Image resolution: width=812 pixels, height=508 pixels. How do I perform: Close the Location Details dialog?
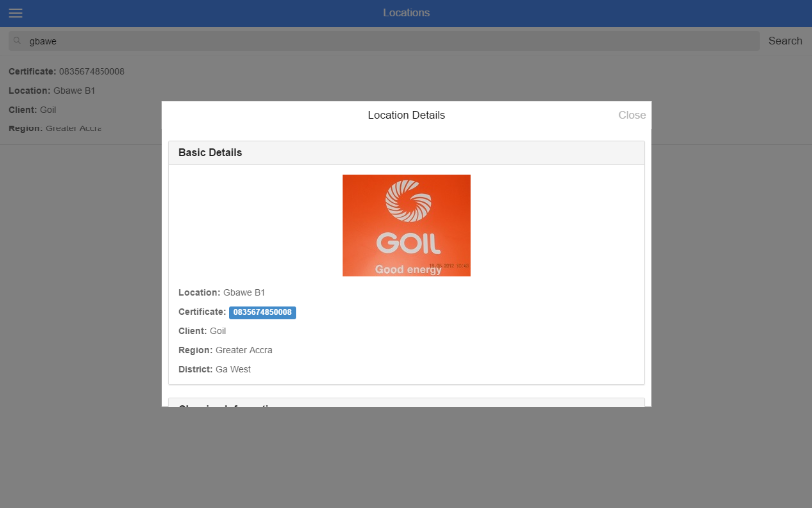[x=632, y=115]
